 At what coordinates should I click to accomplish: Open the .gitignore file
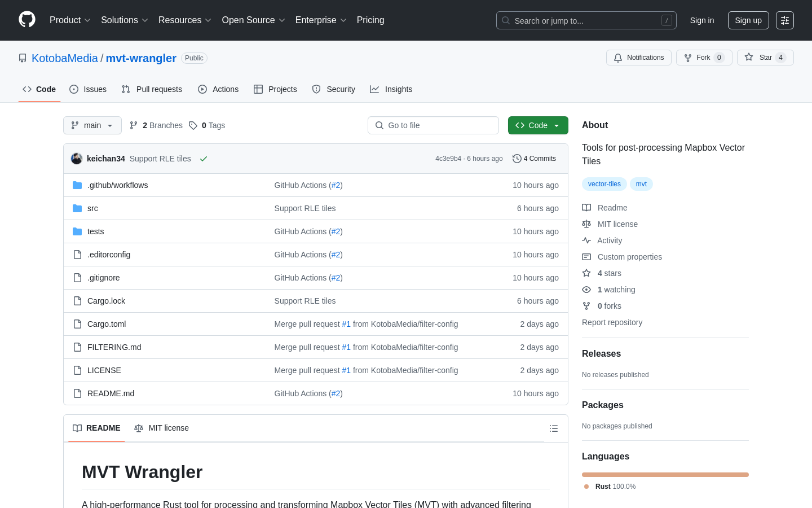[104, 278]
